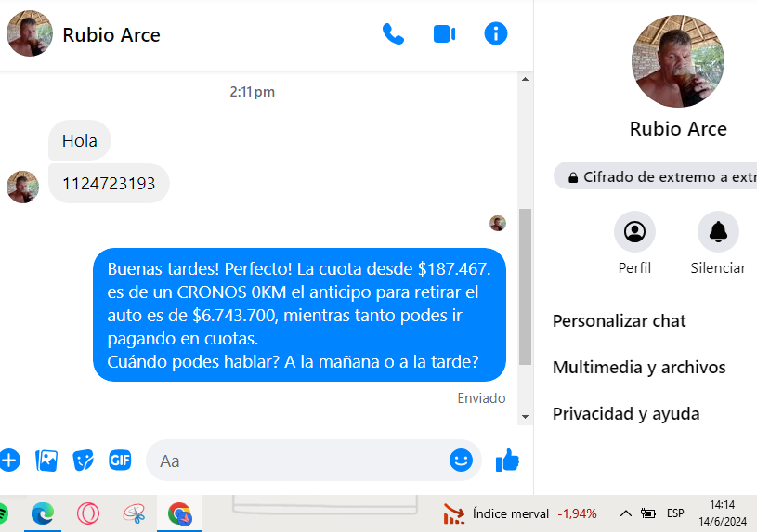Switch ESP keyboard language indicator

coord(675,513)
